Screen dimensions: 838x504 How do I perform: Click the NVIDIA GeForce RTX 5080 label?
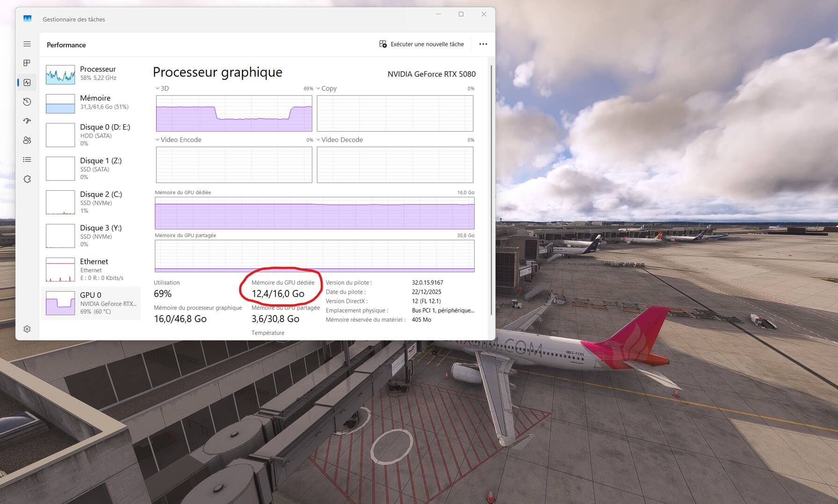pyautogui.click(x=432, y=74)
